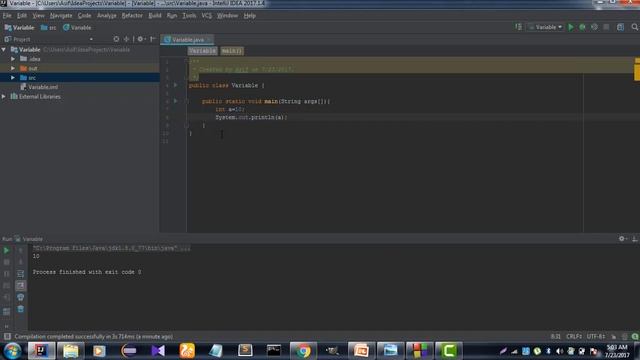This screenshot has width=640, height=360.
Task: Click IntelliJ IDEA taskbar icon
Action: [41, 351]
